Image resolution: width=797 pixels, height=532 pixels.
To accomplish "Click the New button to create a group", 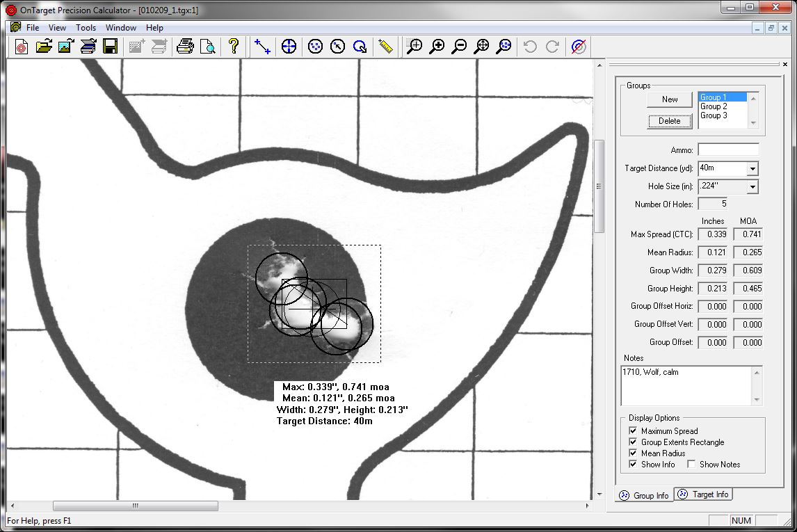I will 668,99.
